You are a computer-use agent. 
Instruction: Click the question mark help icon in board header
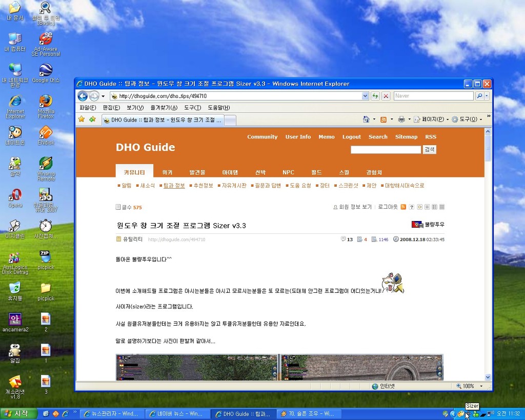412,207
